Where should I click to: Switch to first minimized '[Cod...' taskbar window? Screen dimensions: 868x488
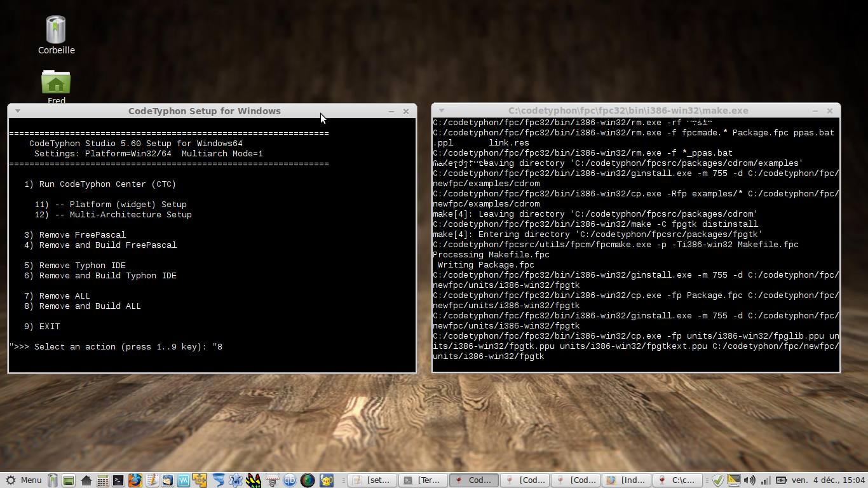click(525, 480)
